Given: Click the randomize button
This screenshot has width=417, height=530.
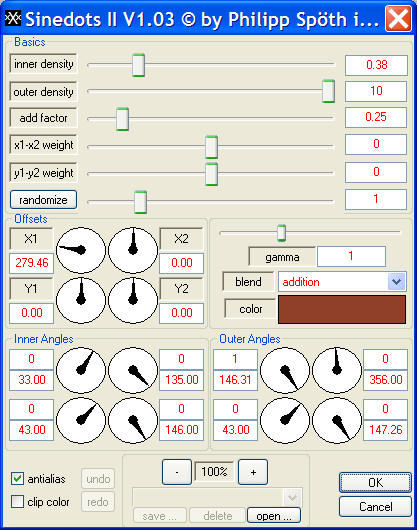Looking at the screenshot, I should coord(43,200).
